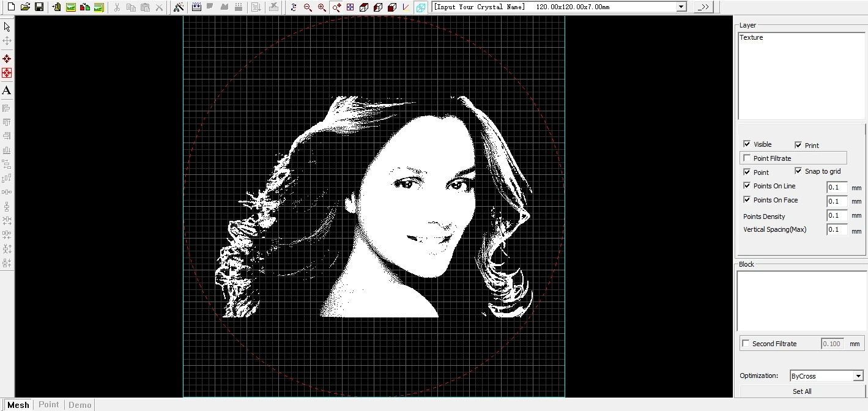
Task: Switch to the Demo tab
Action: (x=80, y=405)
